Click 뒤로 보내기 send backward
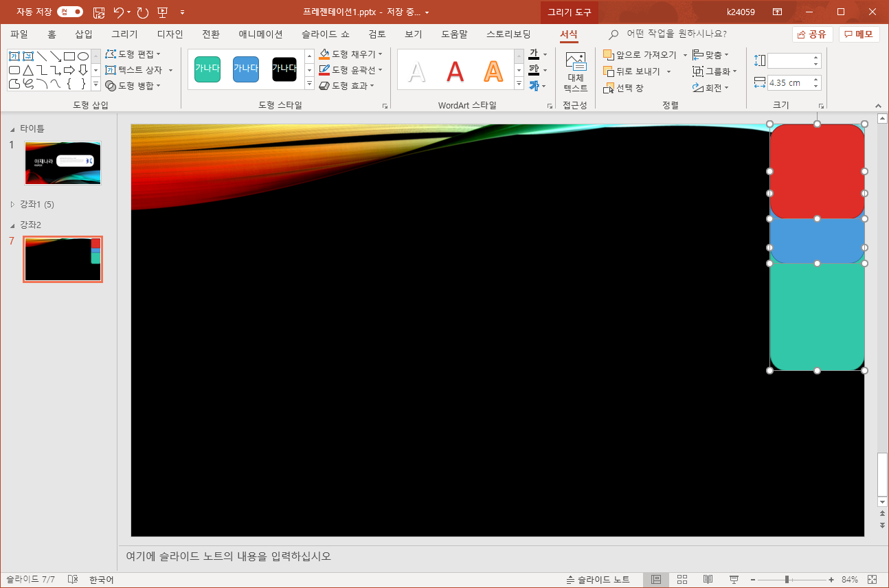 tap(631, 71)
